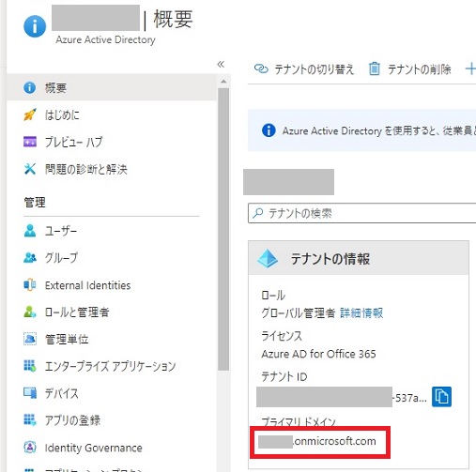Click the Azure AD for Office 365 license text
The width and height of the screenshot is (476, 472).
(318, 354)
